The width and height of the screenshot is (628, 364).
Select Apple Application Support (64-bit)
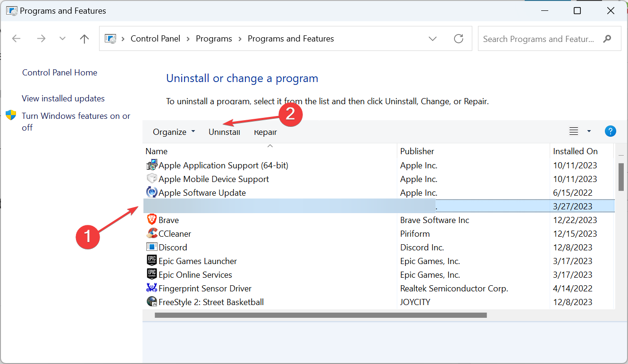[223, 165]
